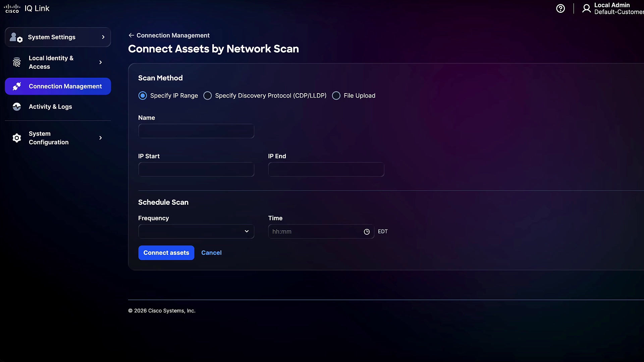Viewport: 644px width, 362px height.
Task: Open the time picker clock icon
Action: (367, 232)
